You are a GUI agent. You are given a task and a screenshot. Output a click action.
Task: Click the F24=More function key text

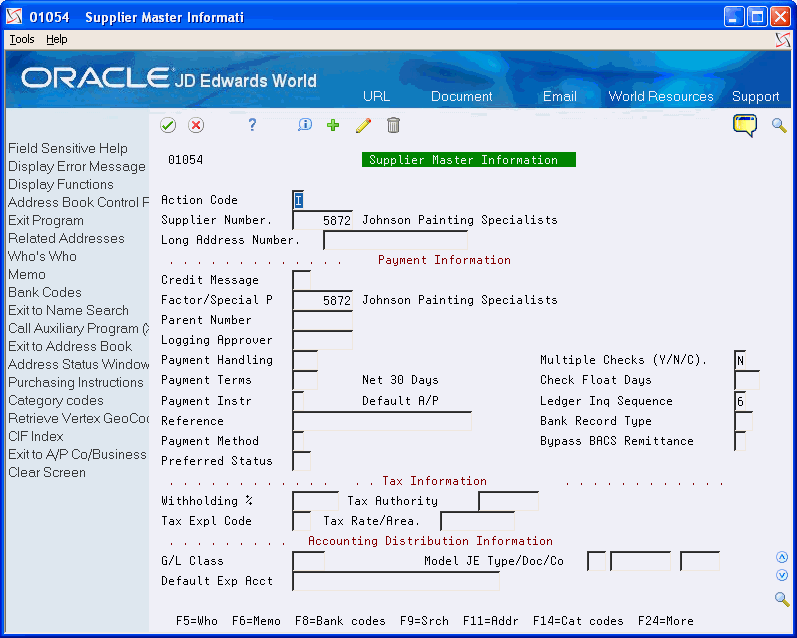tap(666, 621)
